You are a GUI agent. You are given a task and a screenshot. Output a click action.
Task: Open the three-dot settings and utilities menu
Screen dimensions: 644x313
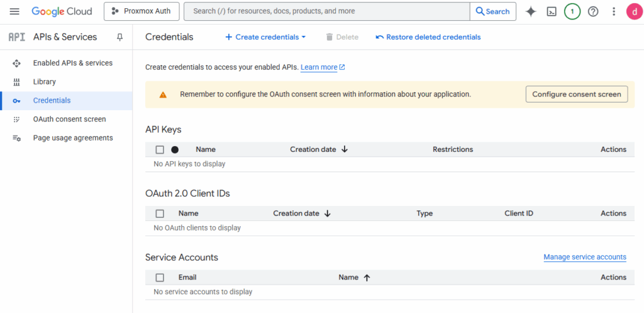click(x=614, y=11)
